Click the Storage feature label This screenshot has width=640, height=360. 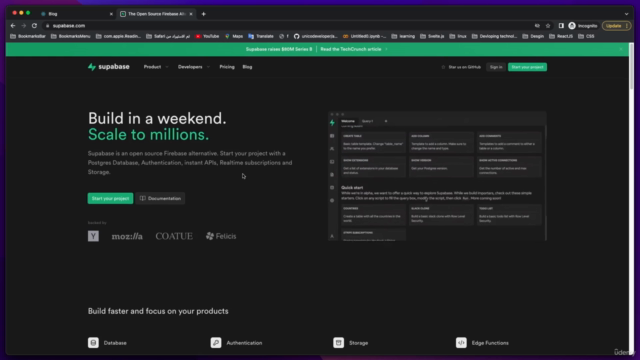(359, 343)
